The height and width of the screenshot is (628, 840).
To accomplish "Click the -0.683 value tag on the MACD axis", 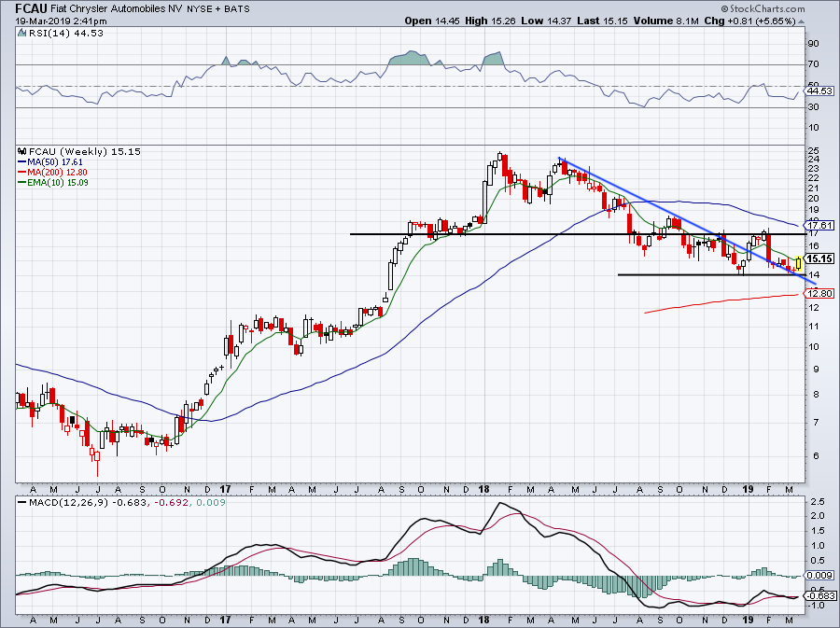I will [x=820, y=595].
